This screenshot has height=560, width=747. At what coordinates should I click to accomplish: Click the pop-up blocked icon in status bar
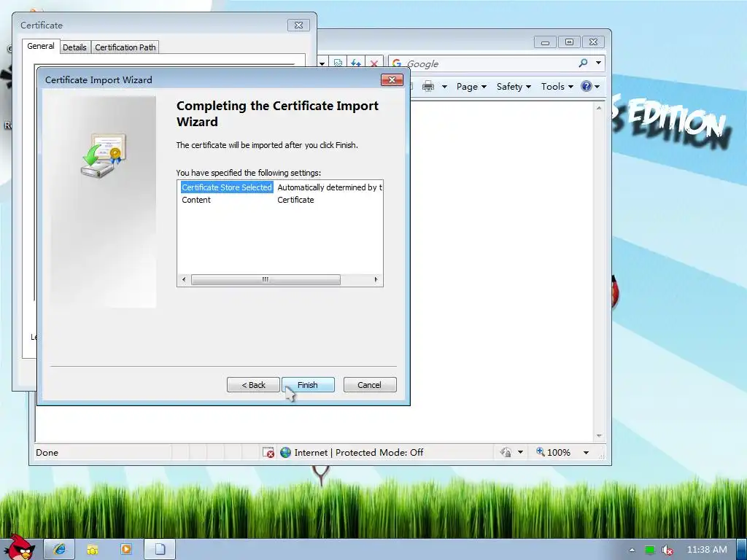click(268, 452)
